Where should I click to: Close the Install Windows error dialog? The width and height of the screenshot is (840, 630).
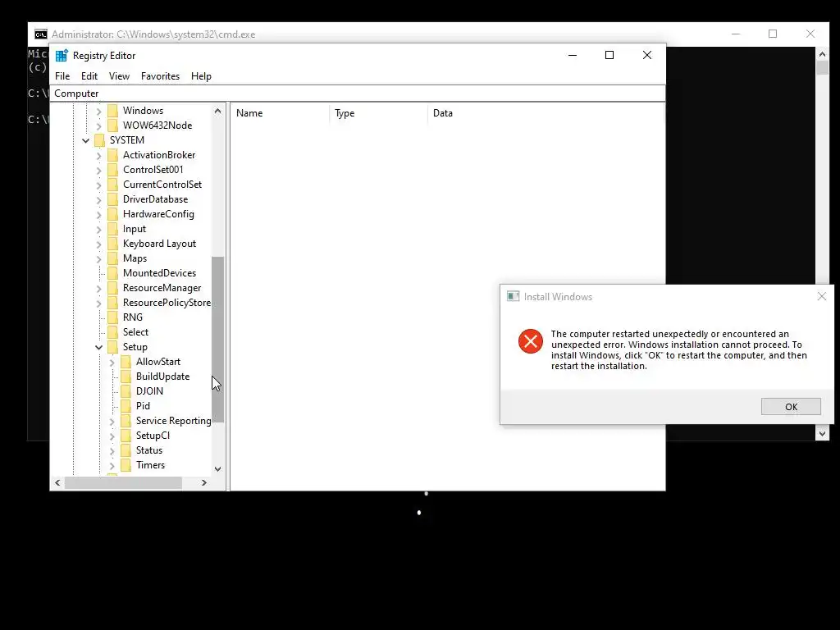(822, 296)
